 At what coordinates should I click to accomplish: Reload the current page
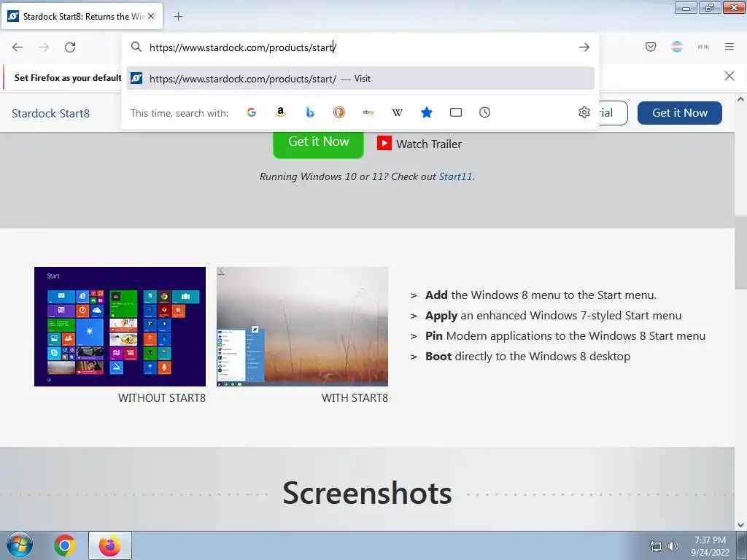click(70, 47)
